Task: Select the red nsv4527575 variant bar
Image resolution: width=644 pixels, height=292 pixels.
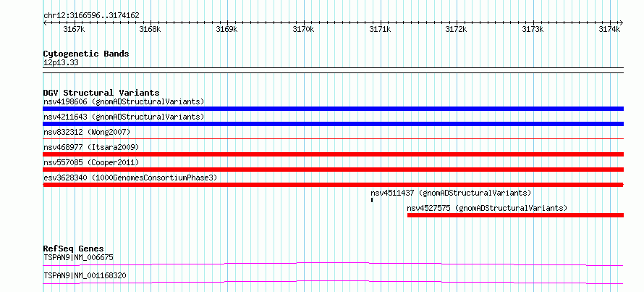Action: [x=515, y=215]
